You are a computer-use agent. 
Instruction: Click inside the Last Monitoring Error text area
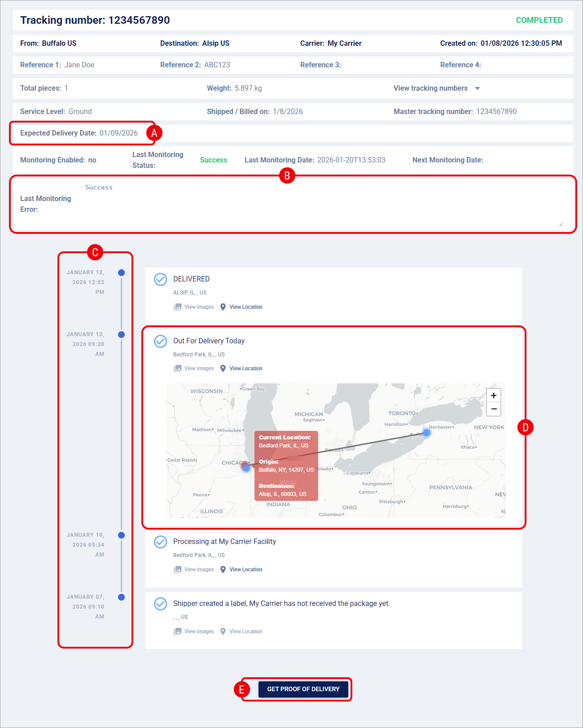[323, 204]
